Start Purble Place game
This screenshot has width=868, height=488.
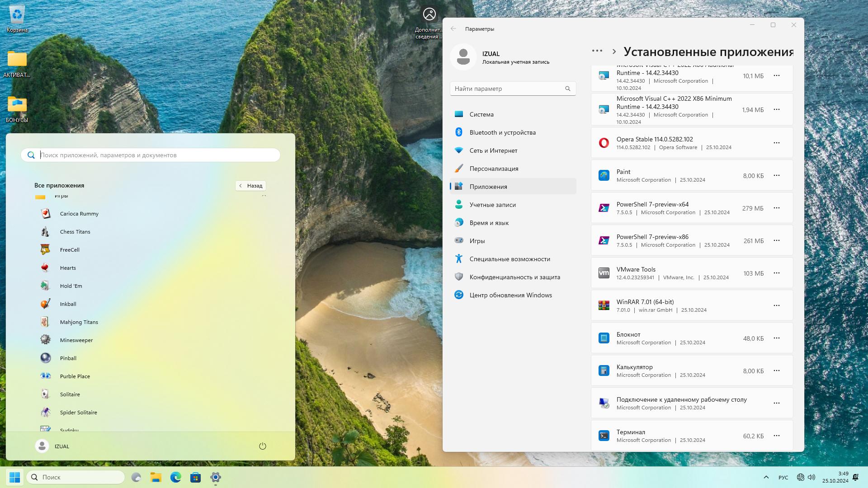coord(75,376)
